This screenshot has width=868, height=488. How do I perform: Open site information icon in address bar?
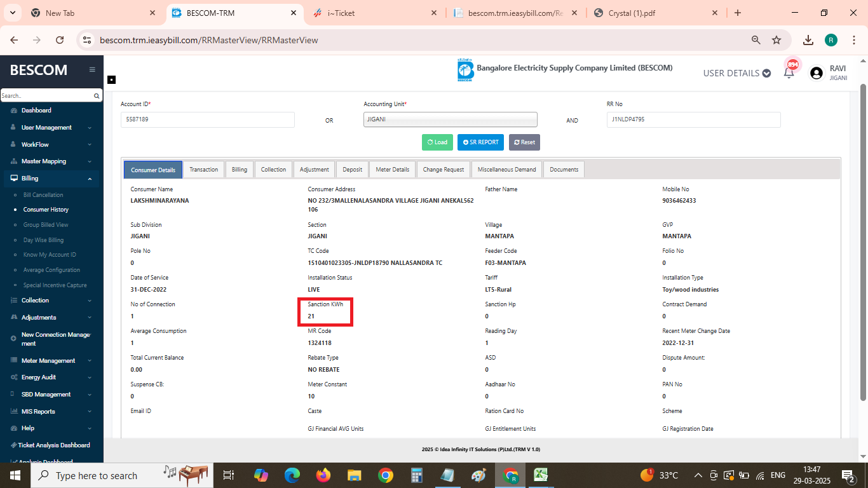click(x=87, y=40)
